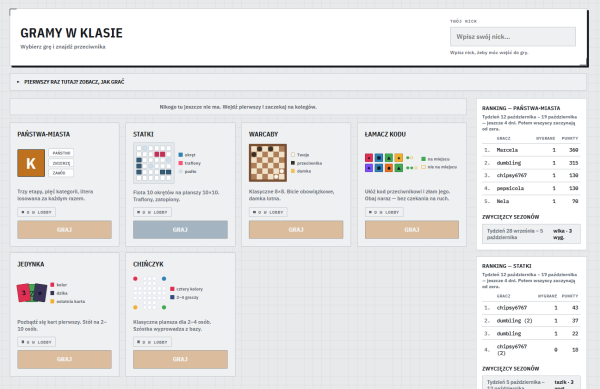Click the PAŃSTWO tag beside letter K

tap(61, 153)
